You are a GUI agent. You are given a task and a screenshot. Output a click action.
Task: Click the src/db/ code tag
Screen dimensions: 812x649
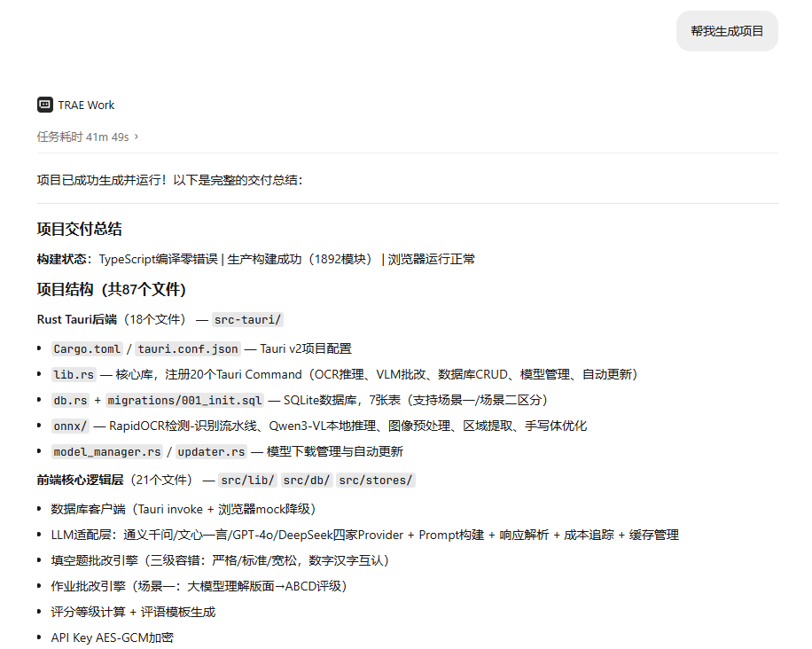[307, 481]
